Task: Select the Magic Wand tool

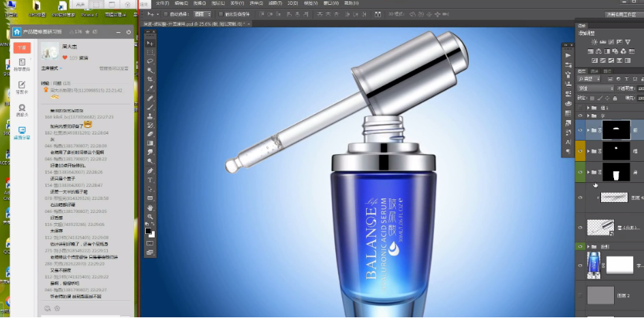Action: click(151, 70)
